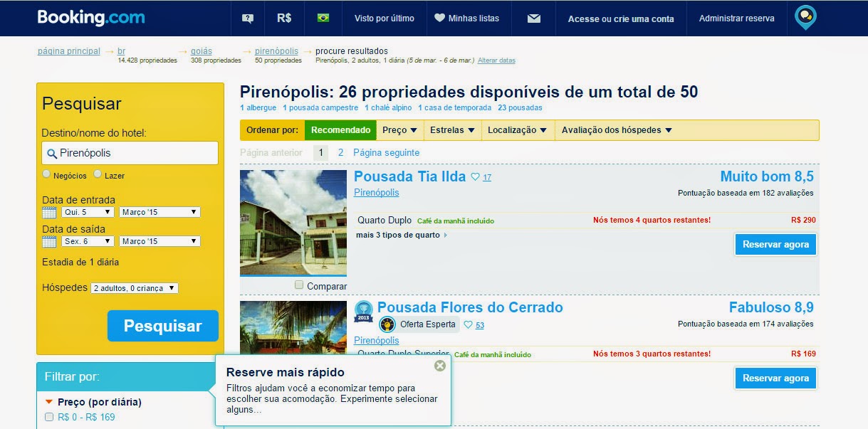Open the Hóspedes guests dropdown
The image size is (868, 429).
(x=133, y=287)
